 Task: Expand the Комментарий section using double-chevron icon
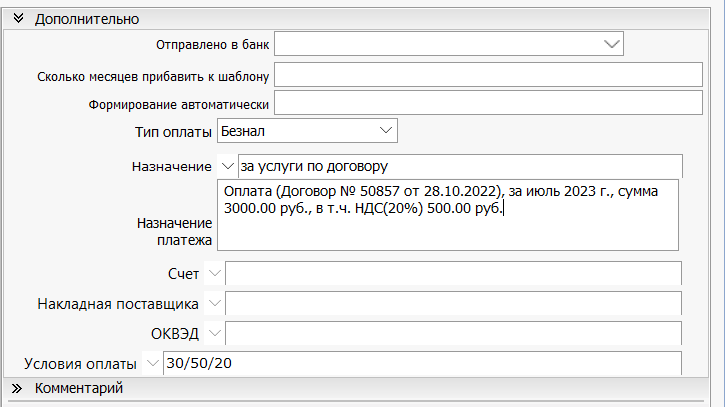18,388
